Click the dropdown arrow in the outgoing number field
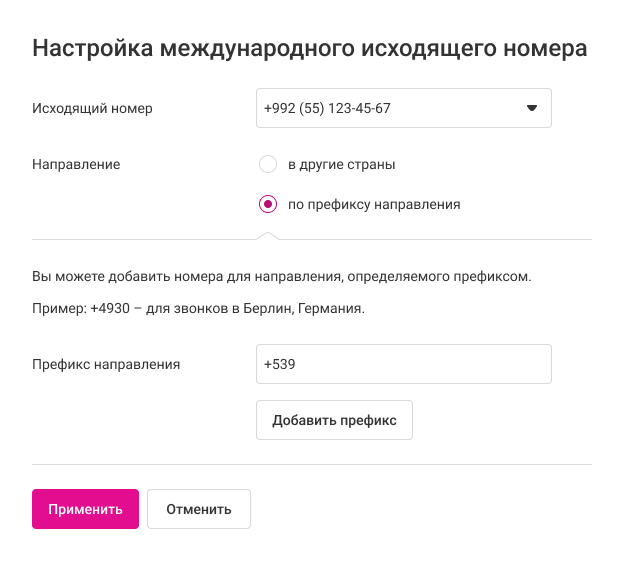The image size is (624, 561). pyautogui.click(x=532, y=108)
